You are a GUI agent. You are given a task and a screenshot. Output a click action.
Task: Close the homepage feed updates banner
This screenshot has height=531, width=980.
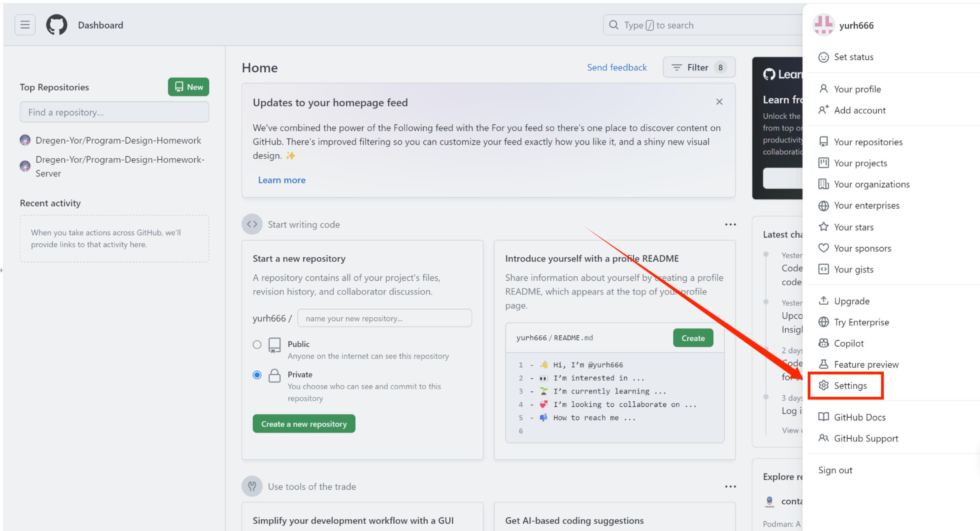click(719, 102)
